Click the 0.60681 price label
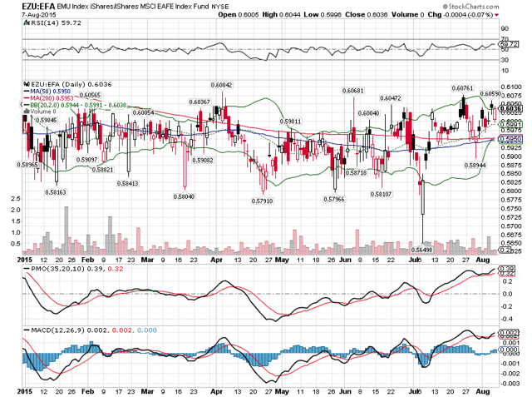 coord(352,91)
